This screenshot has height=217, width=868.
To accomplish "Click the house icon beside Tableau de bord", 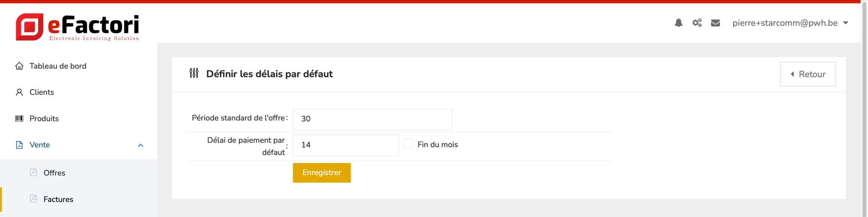I will pyautogui.click(x=19, y=66).
